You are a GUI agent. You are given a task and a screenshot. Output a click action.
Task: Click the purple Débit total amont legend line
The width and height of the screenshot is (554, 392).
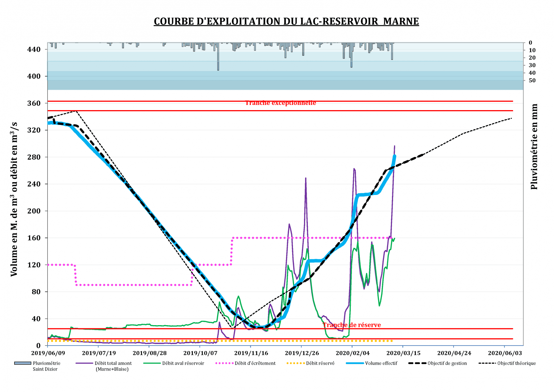coord(84,363)
